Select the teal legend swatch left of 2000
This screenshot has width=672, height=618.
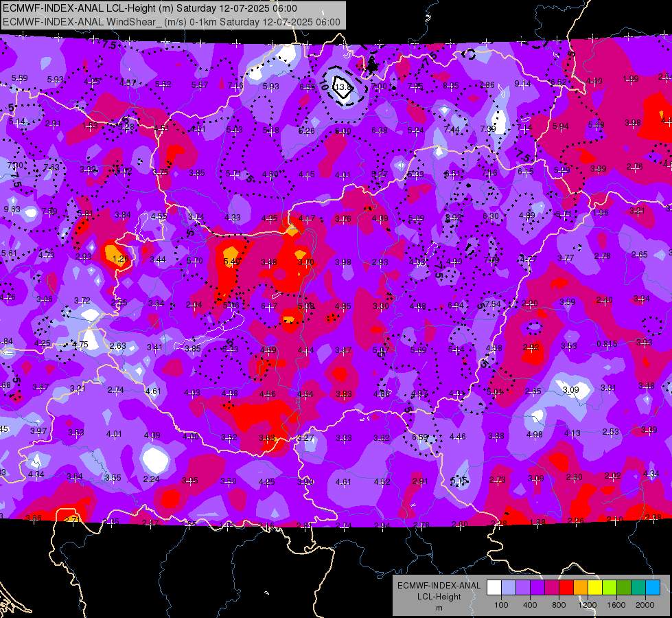(x=638, y=587)
